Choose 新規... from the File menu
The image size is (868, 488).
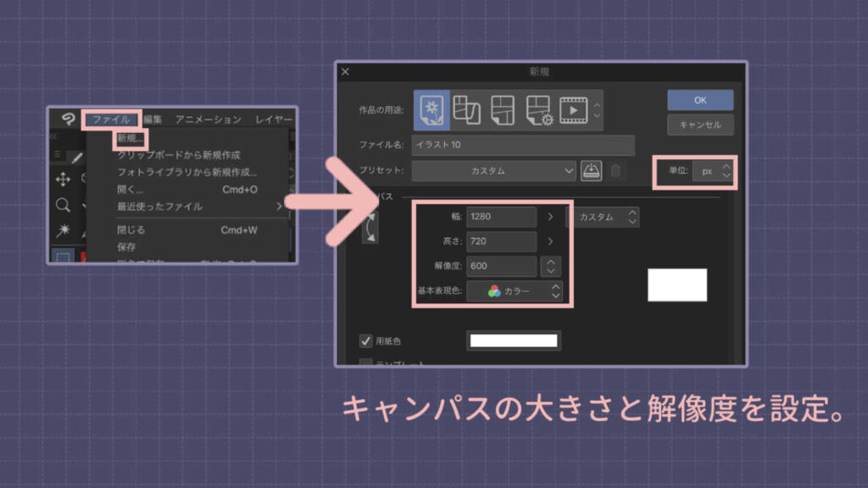pyautogui.click(x=131, y=138)
